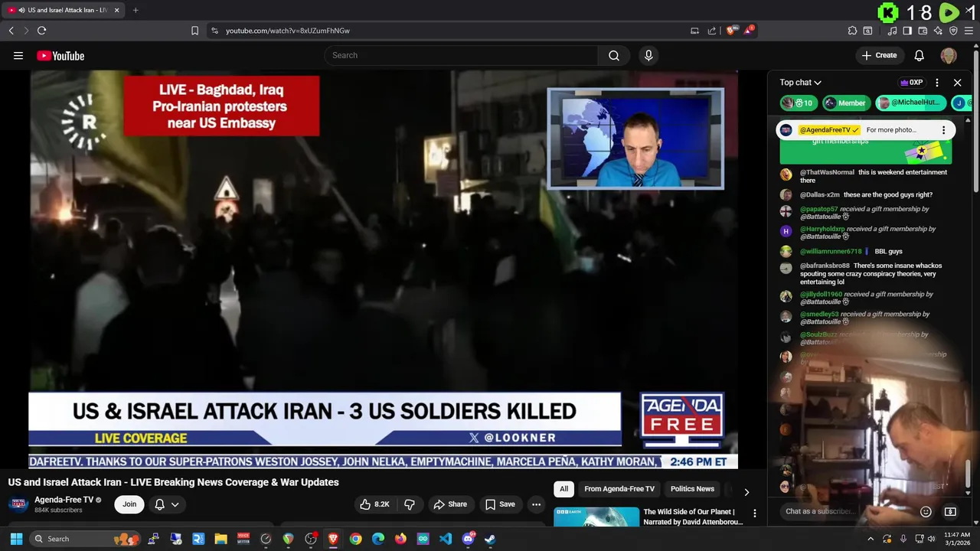Open the Windows Start menu

[x=16, y=539]
